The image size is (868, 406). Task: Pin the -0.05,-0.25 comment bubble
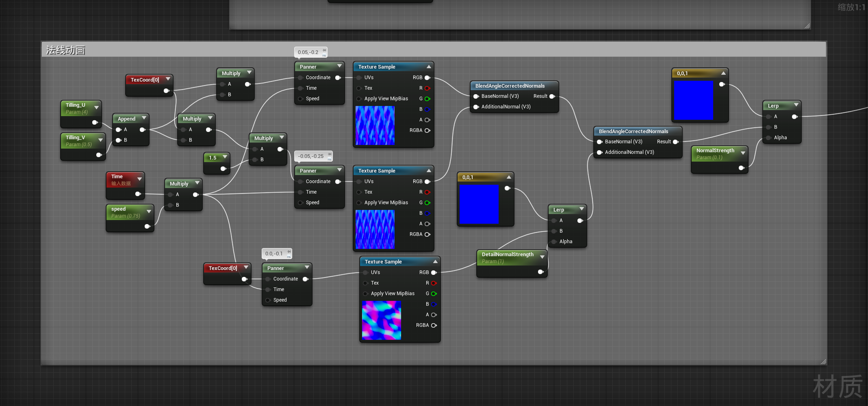click(x=330, y=154)
